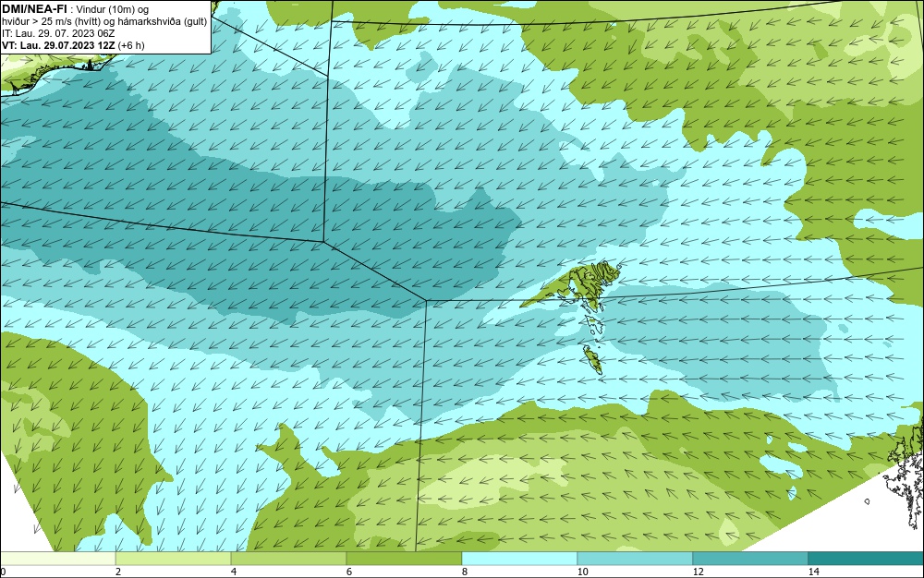Click the legend value '14'
The width and height of the screenshot is (924, 578).
pyautogui.click(x=813, y=572)
